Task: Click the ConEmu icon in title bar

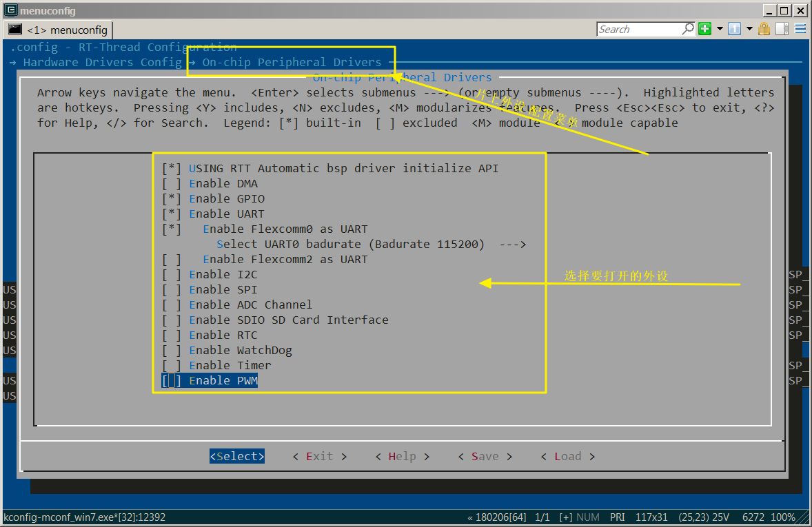Action: [x=10, y=10]
